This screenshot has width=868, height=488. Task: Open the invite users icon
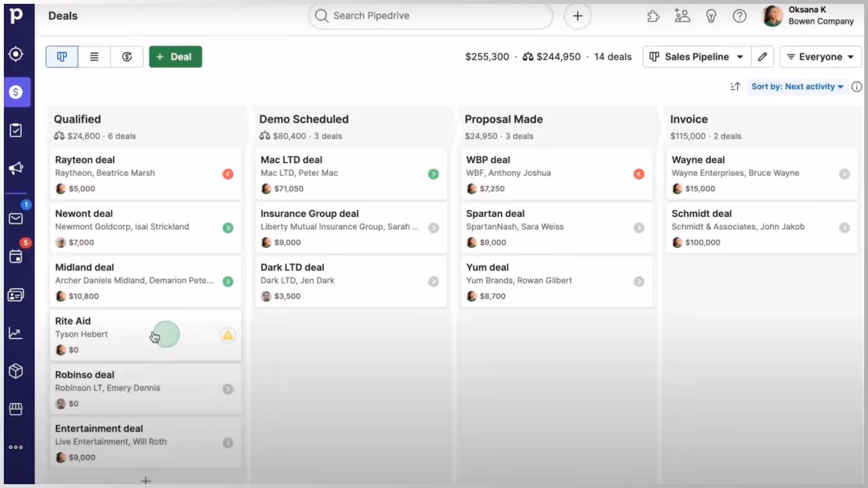click(x=682, y=16)
